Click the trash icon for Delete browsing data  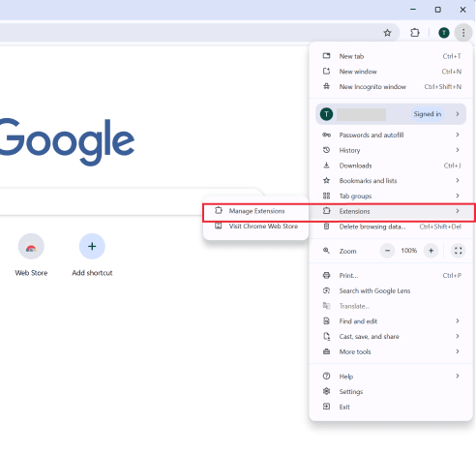click(326, 227)
